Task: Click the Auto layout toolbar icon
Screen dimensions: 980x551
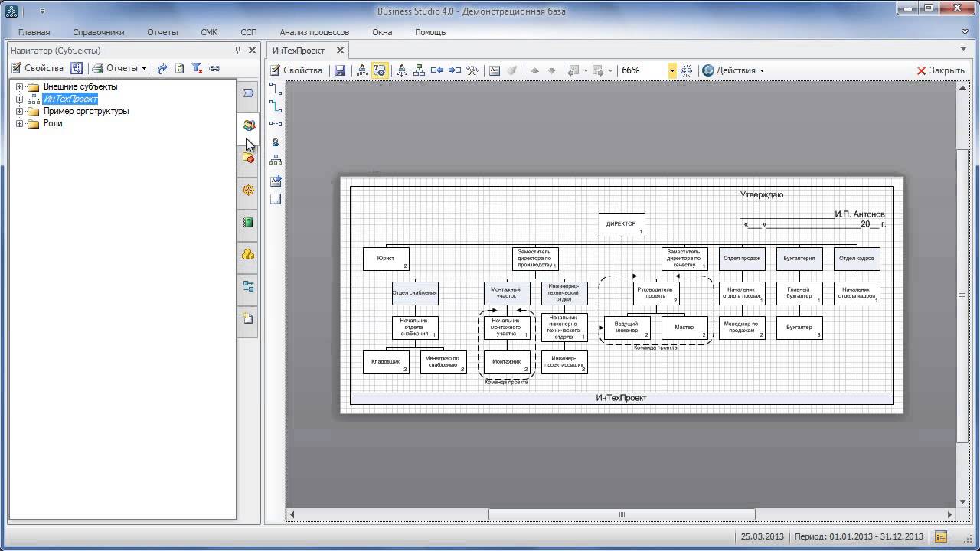Action: tap(362, 70)
